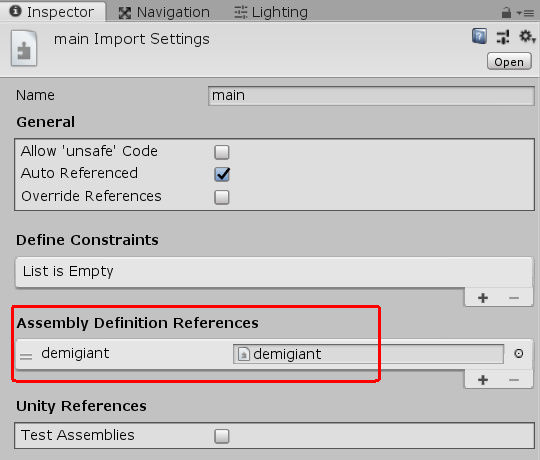The image size is (540, 460).
Task: Toggle the Test Assemblies checkbox
Action: coord(221,436)
